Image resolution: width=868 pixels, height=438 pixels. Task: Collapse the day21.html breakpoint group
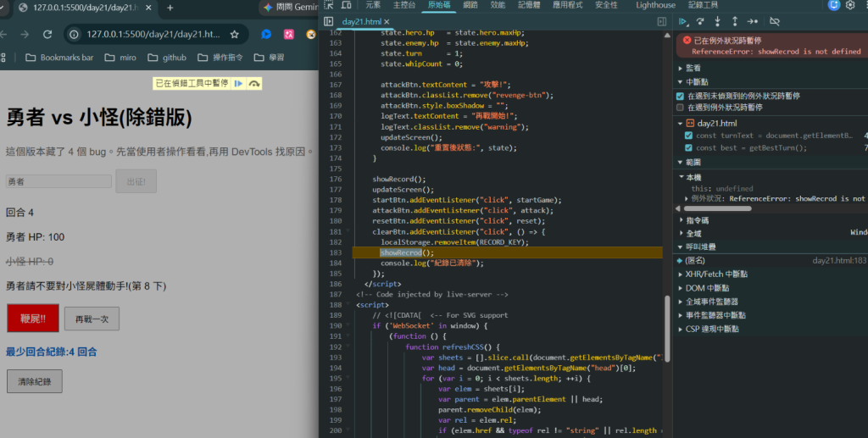pos(681,124)
